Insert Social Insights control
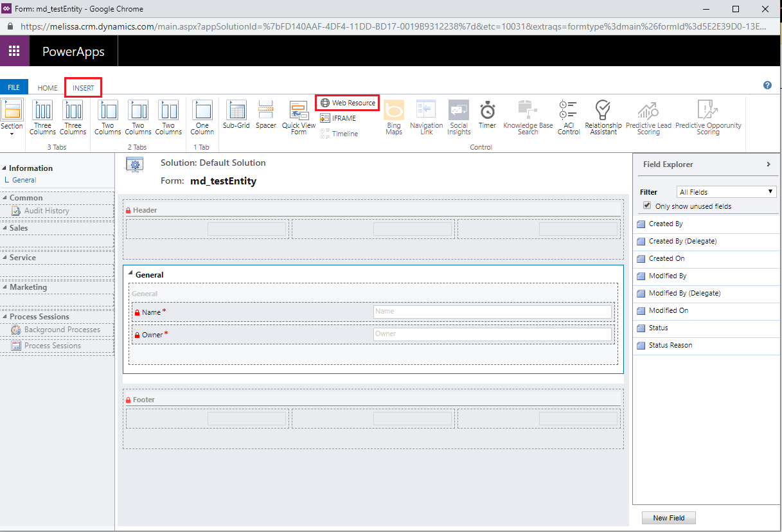This screenshot has width=782, height=532. pos(459,118)
